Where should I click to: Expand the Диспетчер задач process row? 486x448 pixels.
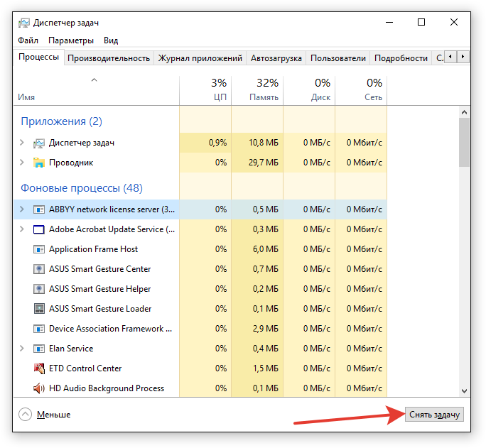point(22,143)
